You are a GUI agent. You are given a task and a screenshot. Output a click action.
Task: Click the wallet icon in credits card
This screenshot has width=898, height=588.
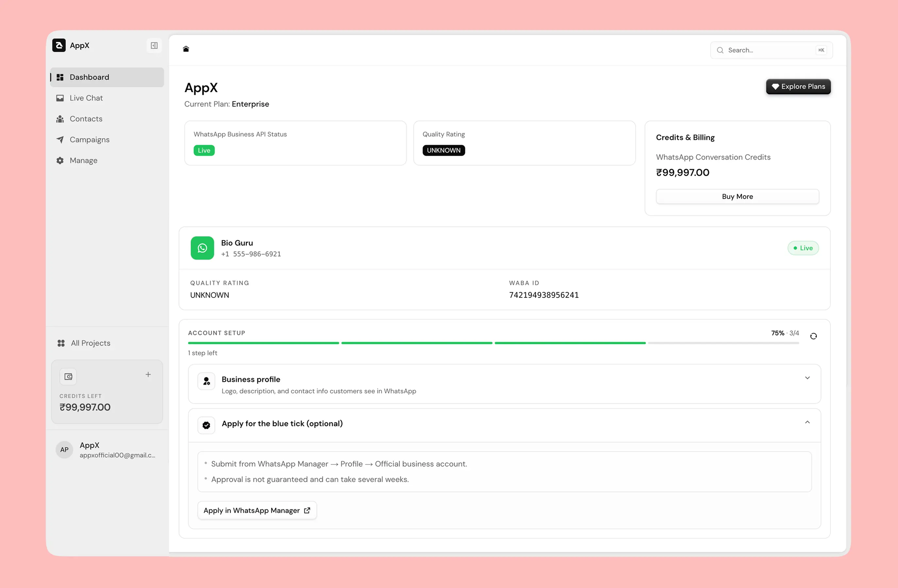click(68, 376)
